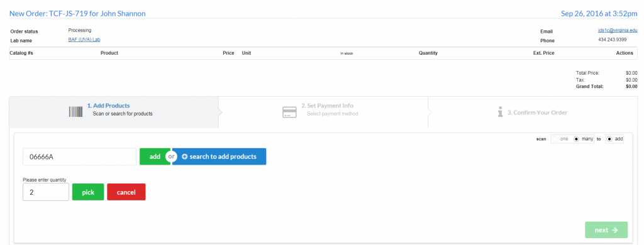
Task: Open the 3. Confirm Your Order step
Action: click(x=533, y=112)
